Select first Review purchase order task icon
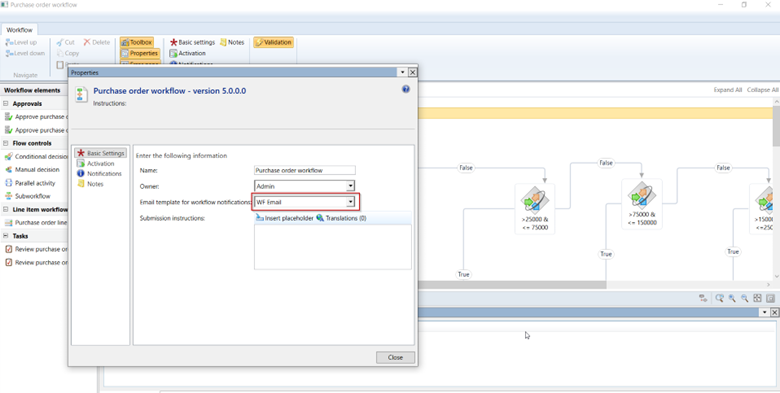The height and width of the screenshot is (393, 780). (x=8, y=249)
